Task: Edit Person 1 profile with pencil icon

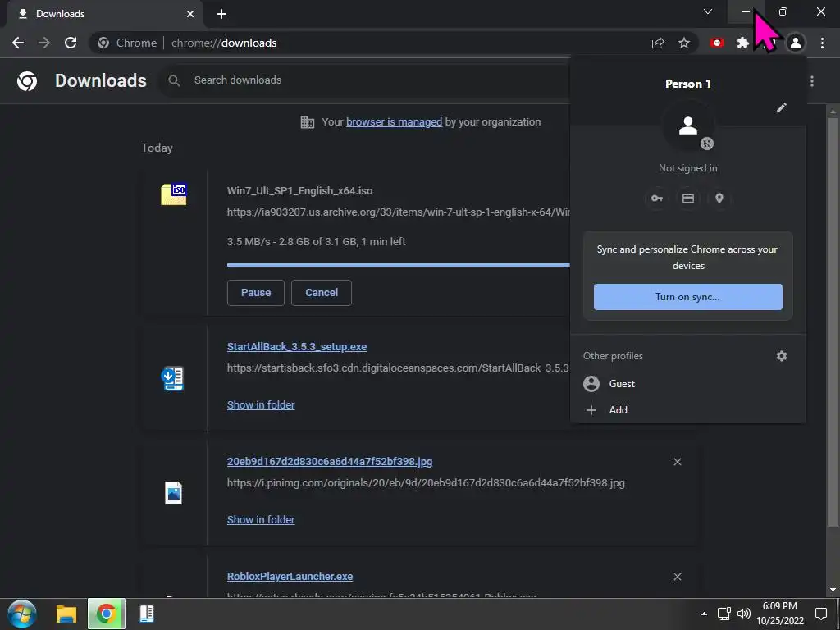Action: pos(782,107)
